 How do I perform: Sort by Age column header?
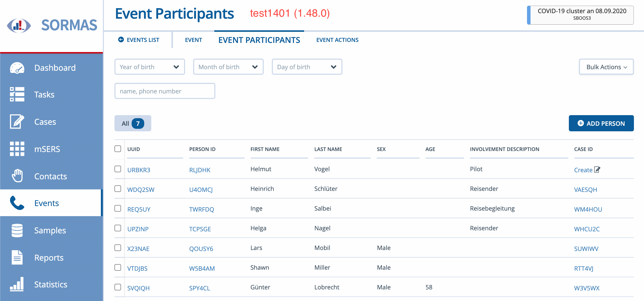430,149
